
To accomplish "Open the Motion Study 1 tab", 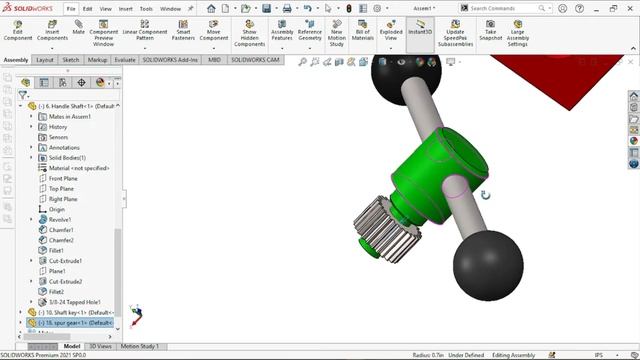I will [x=140, y=346].
